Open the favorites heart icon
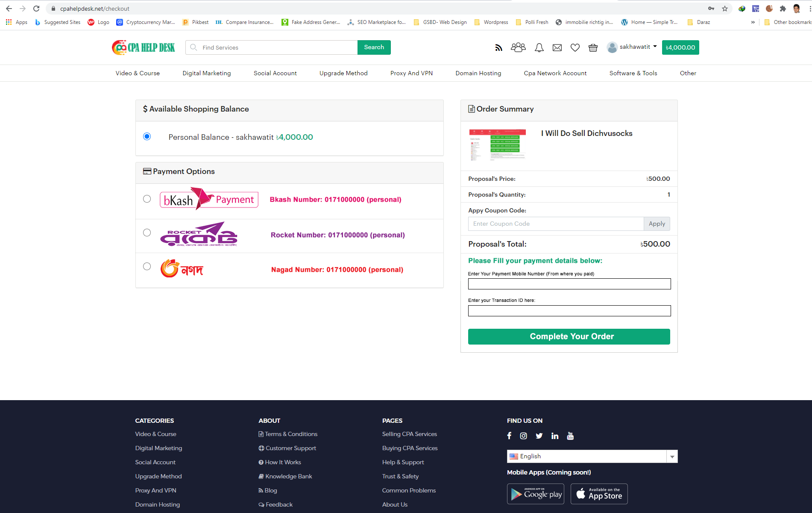 tap(575, 47)
